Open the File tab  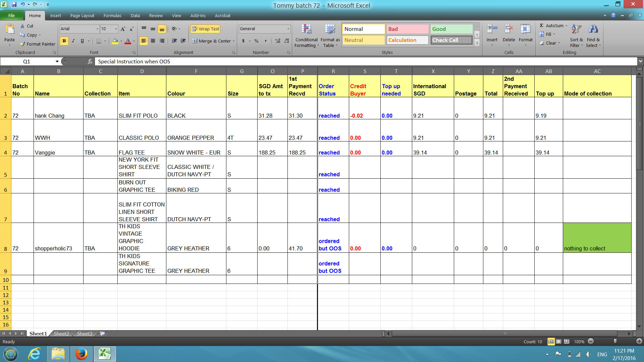[x=11, y=15]
